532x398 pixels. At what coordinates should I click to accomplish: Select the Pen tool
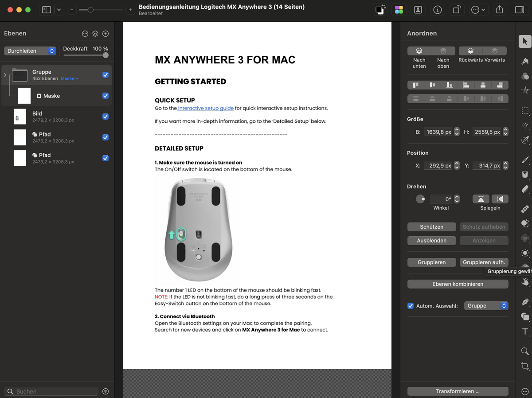point(525,302)
